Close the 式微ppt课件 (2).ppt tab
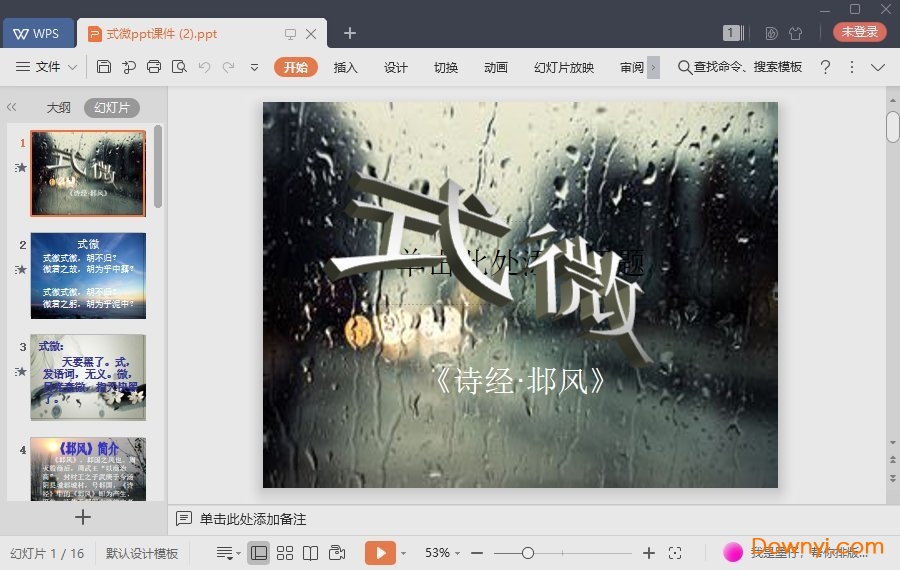900x570 pixels. 311,34
